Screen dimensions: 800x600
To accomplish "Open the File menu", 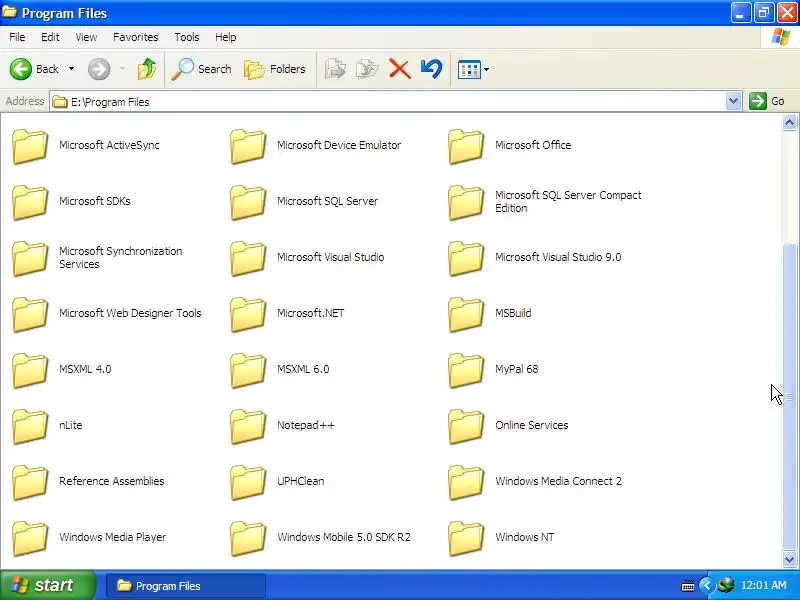I will [x=17, y=37].
